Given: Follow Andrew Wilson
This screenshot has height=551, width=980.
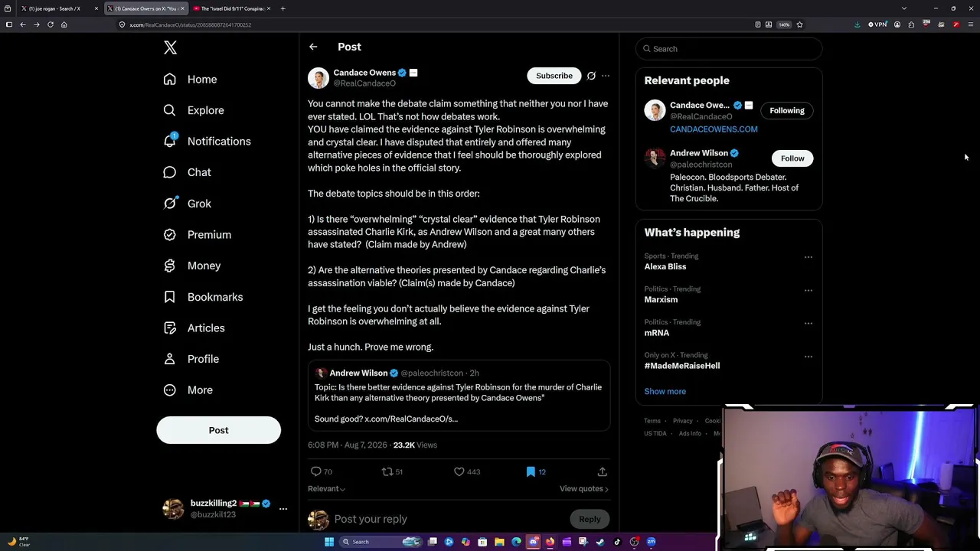Looking at the screenshot, I should pyautogui.click(x=792, y=158).
